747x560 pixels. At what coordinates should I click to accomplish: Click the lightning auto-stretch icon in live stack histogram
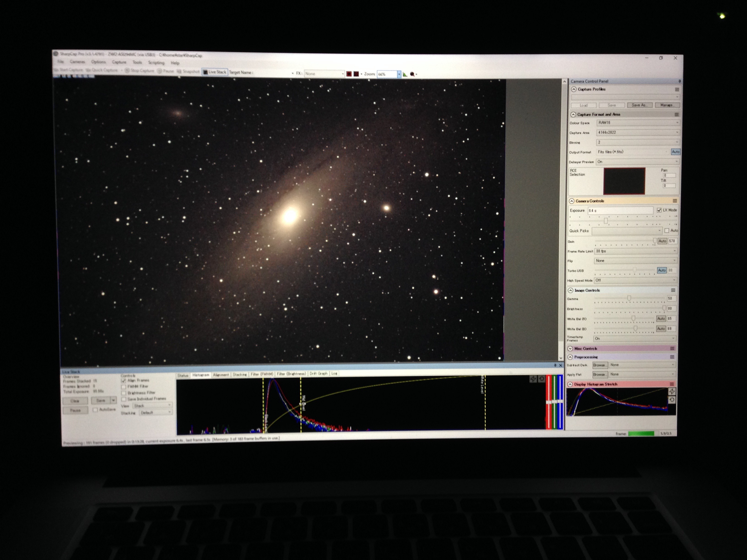(x=533, y=379)
